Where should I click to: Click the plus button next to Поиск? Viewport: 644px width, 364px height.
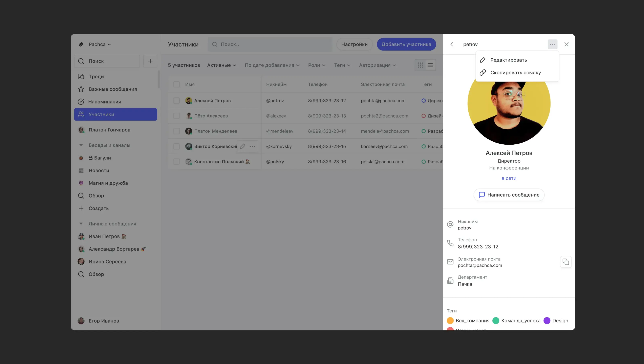click(150, 61)
